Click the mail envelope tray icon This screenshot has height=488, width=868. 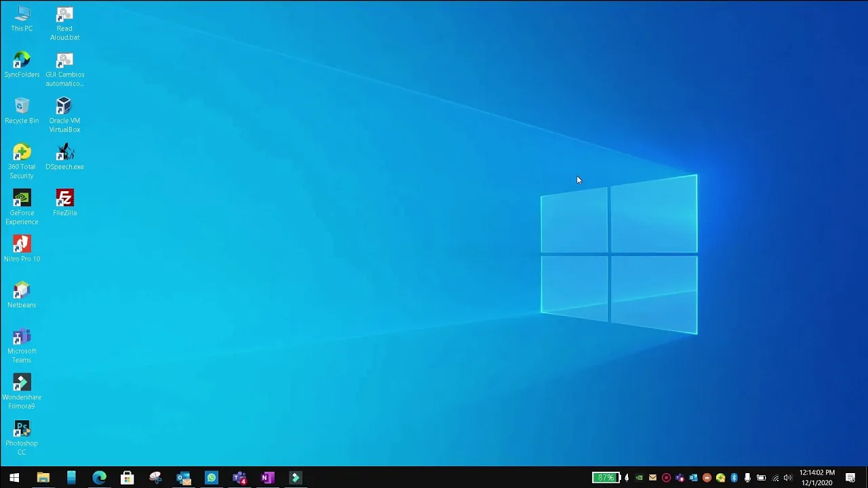652,478
